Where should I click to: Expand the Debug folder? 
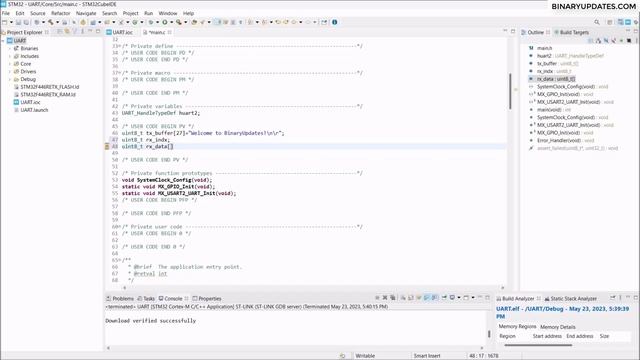pyautogui.click(x=10, y=80)
